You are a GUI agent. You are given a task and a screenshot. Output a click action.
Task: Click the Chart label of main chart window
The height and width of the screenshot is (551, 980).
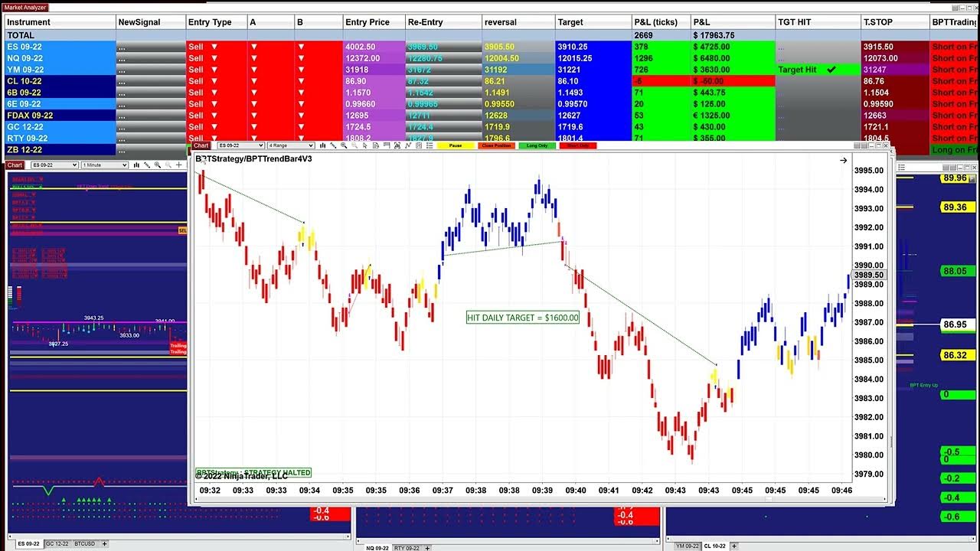coord(201,145)
